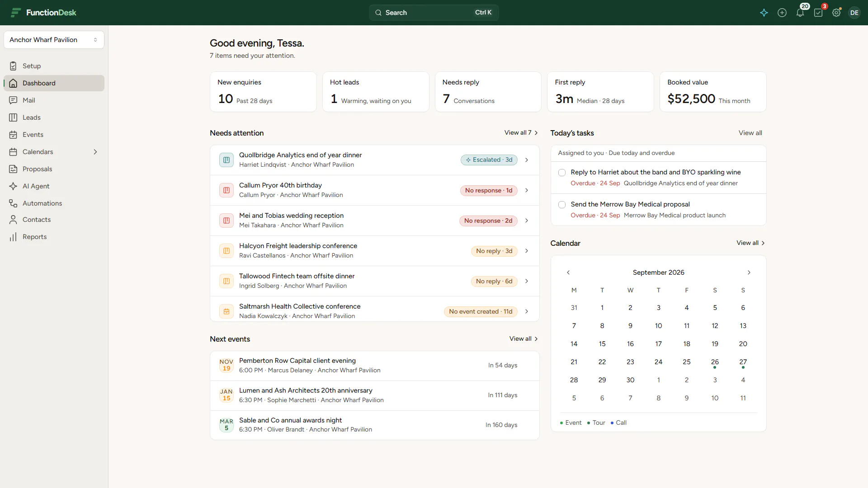Screen dimensions: 868x488
Task: Open Pemberton Row Capital client evening event
Action: [375, 366]
